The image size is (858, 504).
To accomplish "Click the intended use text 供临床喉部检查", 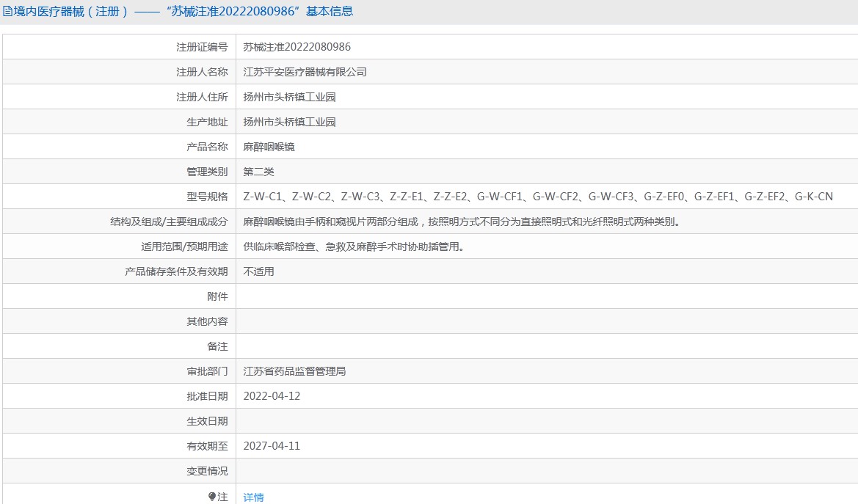I will coord(354,246).
